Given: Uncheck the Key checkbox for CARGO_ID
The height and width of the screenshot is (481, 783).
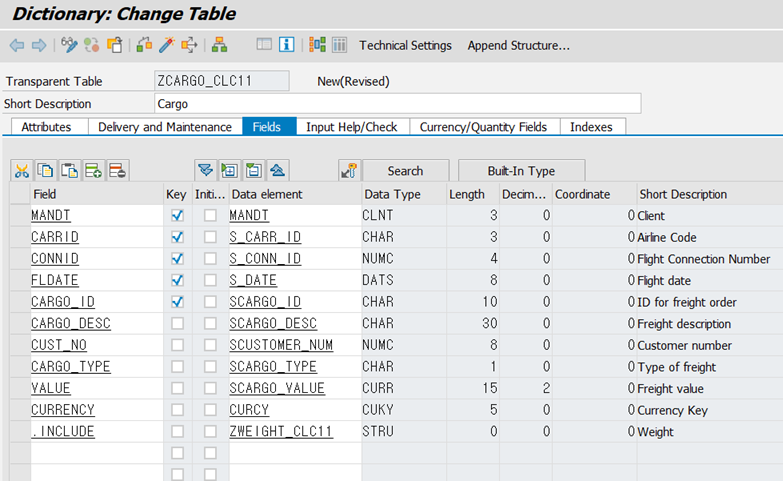Looking at the screenshot, I should pyautogui.click(x=177, y=302).
